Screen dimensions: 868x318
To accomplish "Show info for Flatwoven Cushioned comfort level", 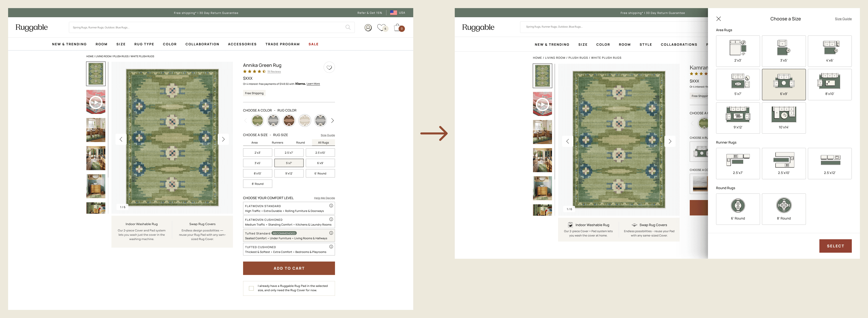I will point(331,219).
